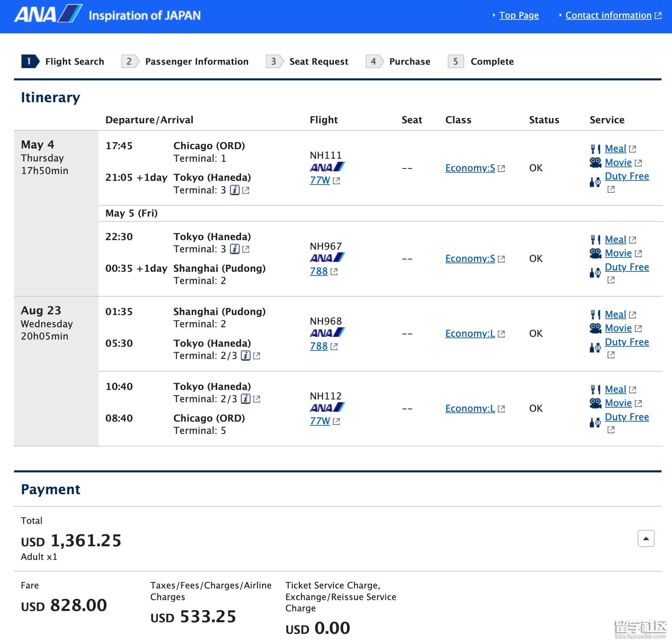Click the Aug 23 date heading
The height and width of the screenshot is (643, 672).
point(41,310)
